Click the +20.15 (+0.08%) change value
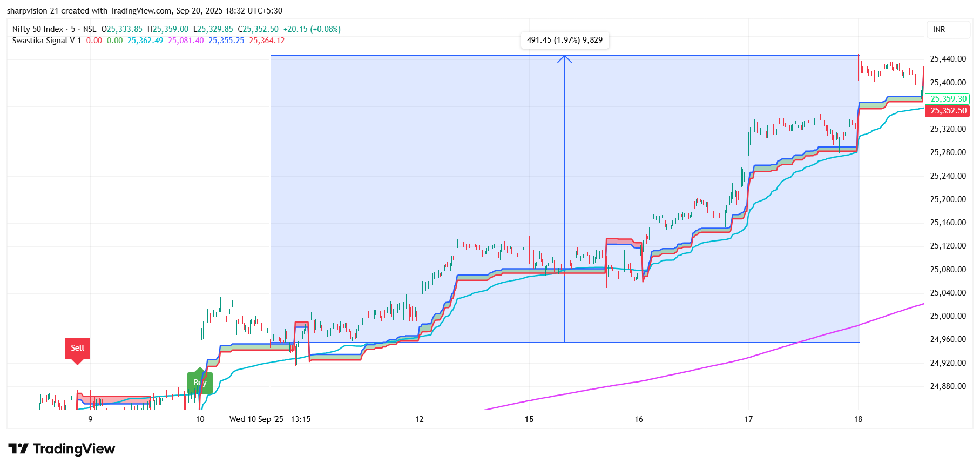The image size is (980, 469). click(x=312, y=29)
